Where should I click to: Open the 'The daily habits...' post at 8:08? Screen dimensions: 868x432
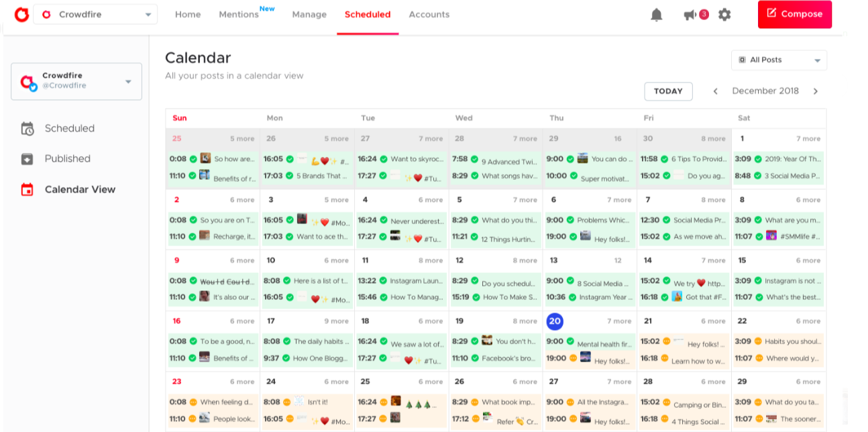coord(307,341)
